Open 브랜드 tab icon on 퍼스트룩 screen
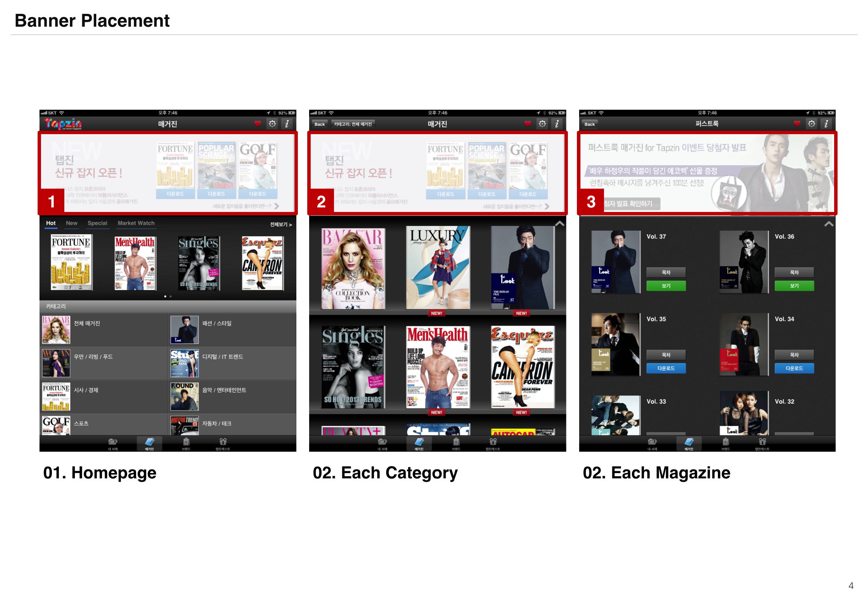868x599 pixels. (726, 444)
